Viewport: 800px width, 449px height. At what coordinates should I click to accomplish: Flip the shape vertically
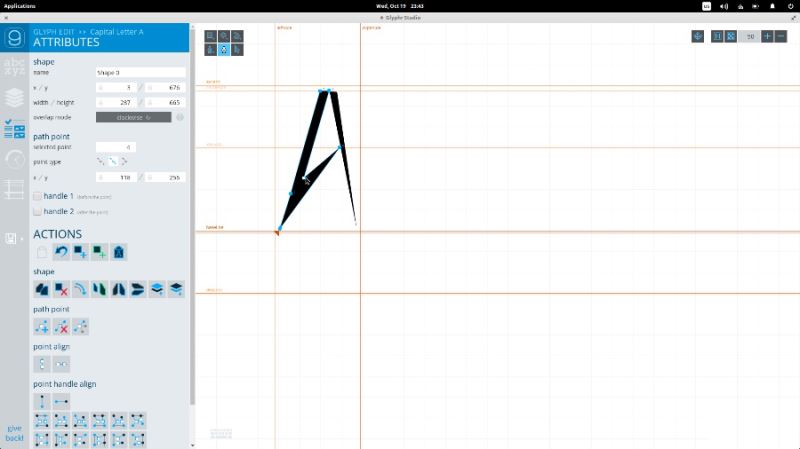click(x=138, y=289)
